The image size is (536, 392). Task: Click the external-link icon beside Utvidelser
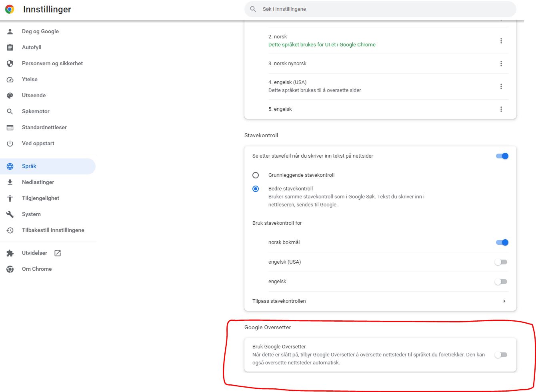58,253
